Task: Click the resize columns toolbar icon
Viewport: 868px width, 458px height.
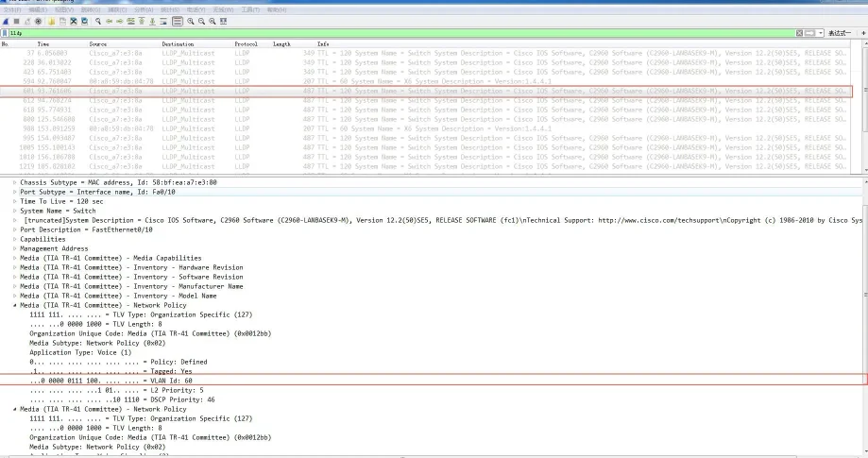Action: 223,21
